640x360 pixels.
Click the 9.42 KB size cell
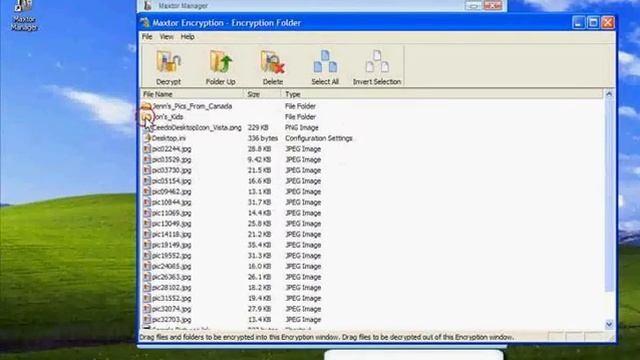point(259,160)
